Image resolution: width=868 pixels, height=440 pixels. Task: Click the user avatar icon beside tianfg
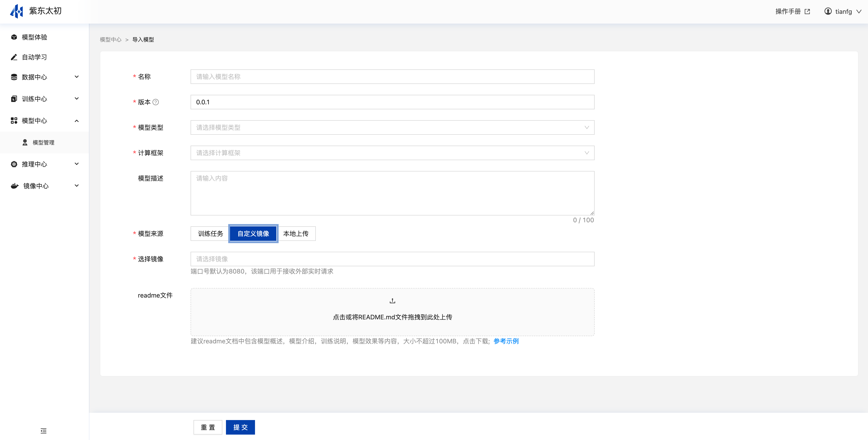click(x=828, y=11)
